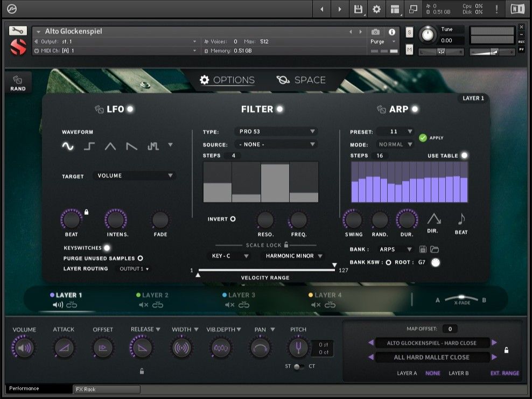The height and width of the screenshot is (399, 532).
Task: Enable Use Table in the ARP section
Action: [x=464, y=155]
